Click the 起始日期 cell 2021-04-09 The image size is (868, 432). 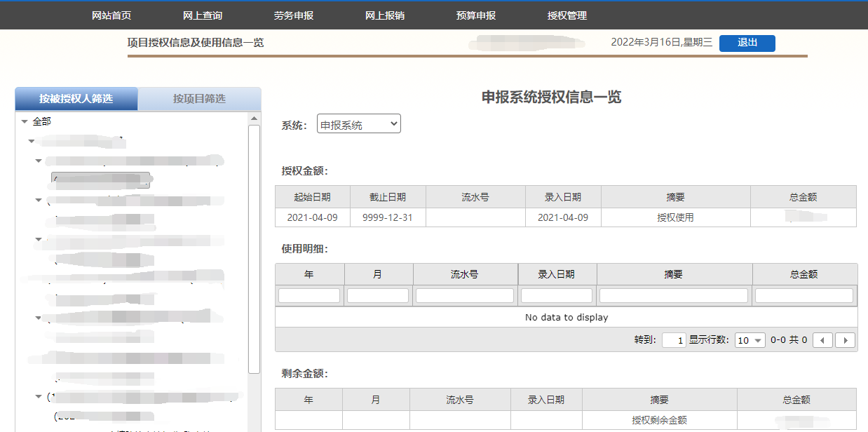coord(312,217)
